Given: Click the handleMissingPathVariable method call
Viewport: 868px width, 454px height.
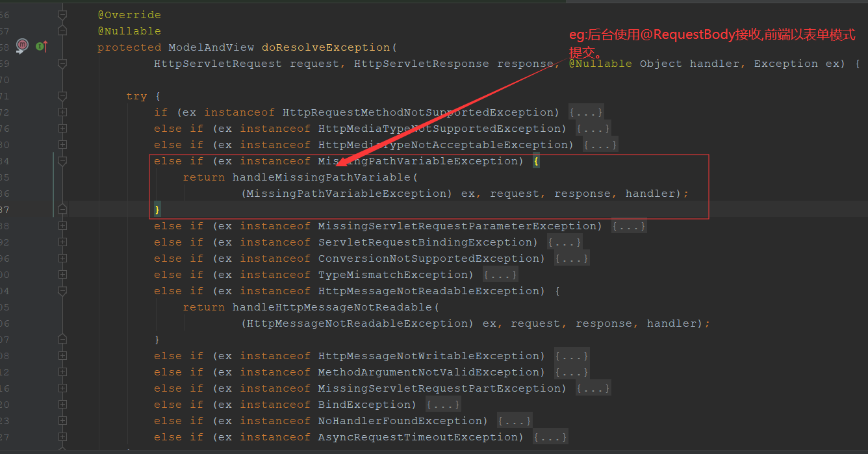Looking at the screenshot, I should coord(322,177).
